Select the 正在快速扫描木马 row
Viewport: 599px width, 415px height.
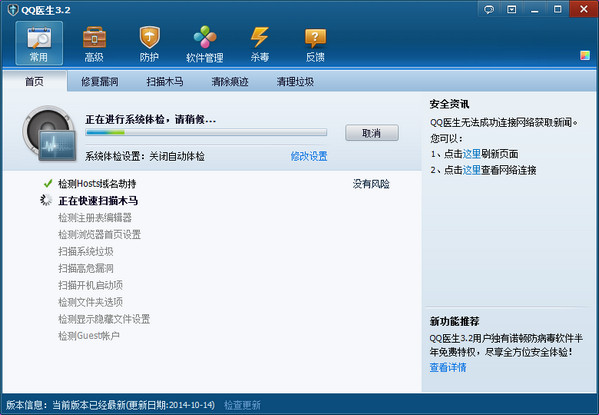coord(98,201)
